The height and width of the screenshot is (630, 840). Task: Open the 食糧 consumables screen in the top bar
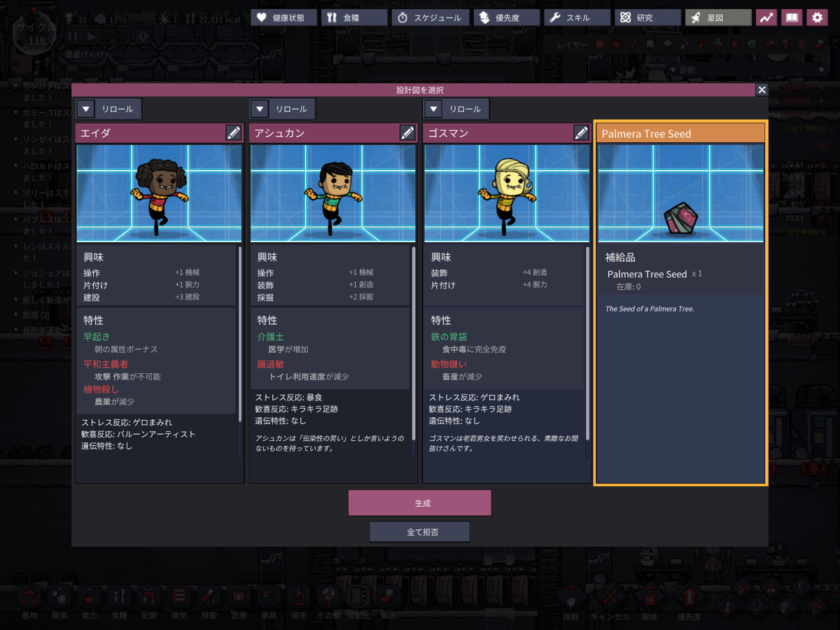pos(354,17)
